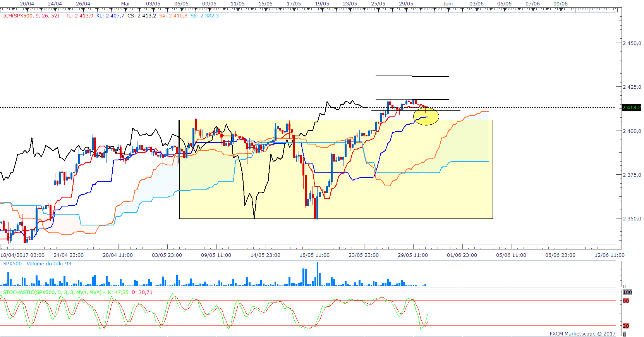Click the 11/05 date in top axis

(x=237, y=4)
